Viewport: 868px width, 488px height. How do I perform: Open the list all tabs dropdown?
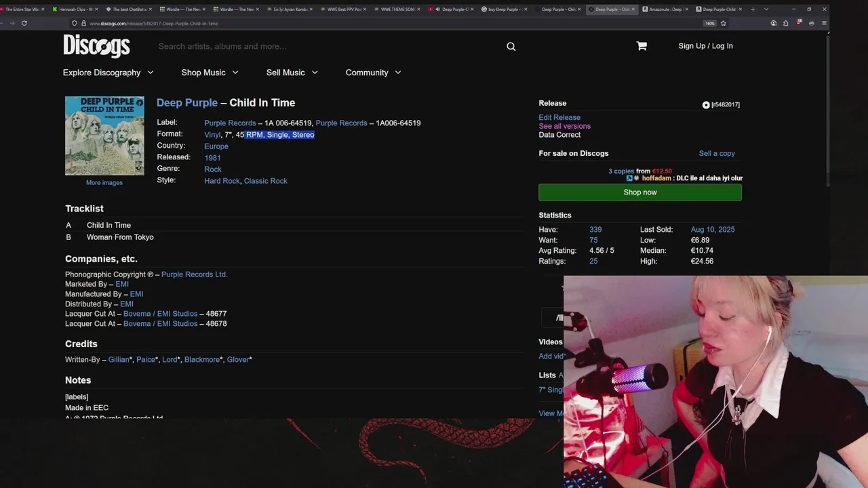point(766,9)
